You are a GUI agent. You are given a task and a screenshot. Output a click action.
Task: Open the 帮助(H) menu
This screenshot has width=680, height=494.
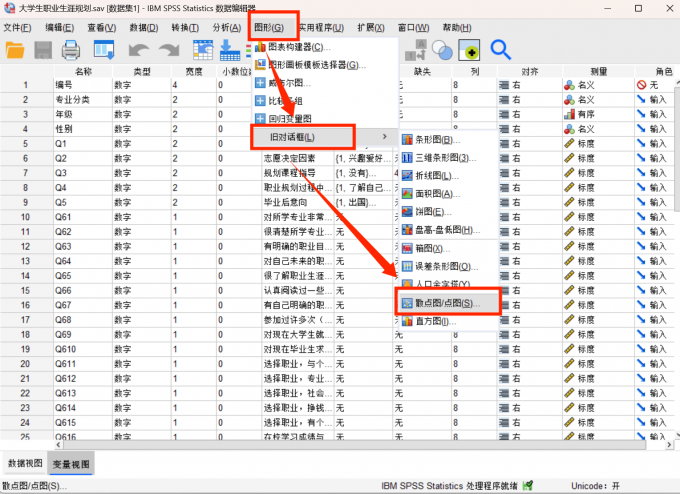[457, 28]
